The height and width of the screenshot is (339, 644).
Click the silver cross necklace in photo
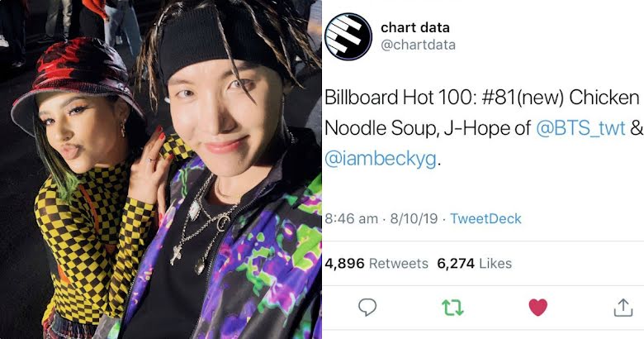tap(176, 255)
